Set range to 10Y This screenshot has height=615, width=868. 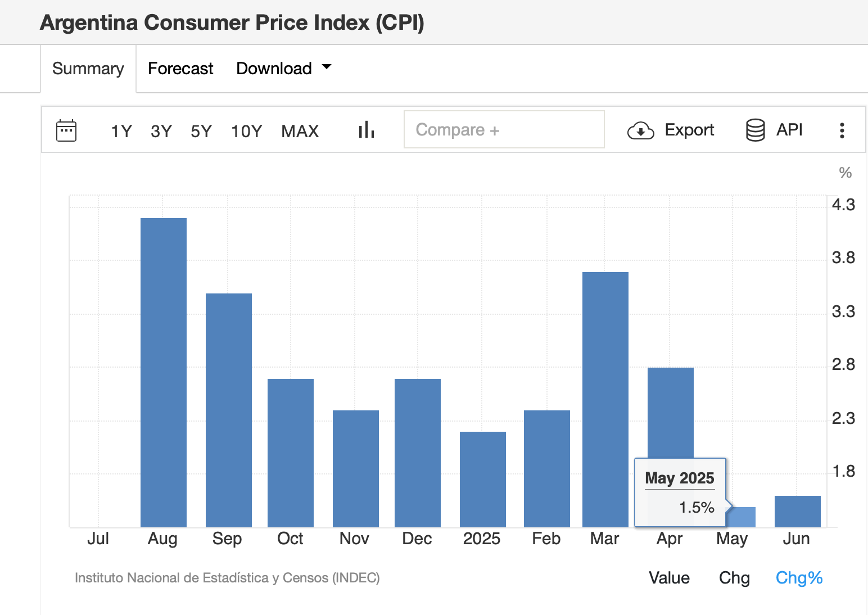pos(246,131)
